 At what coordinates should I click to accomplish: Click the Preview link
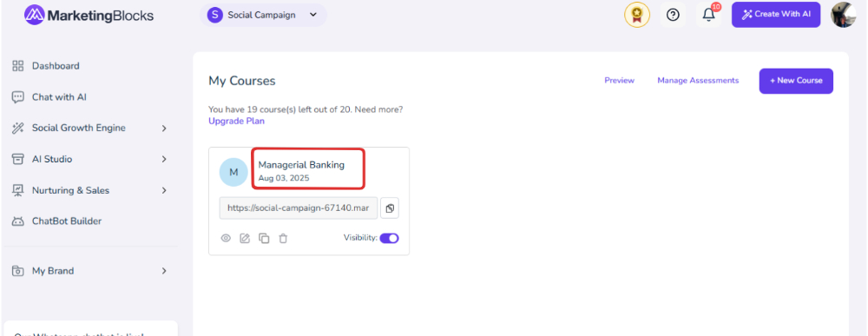click(620, 80)
